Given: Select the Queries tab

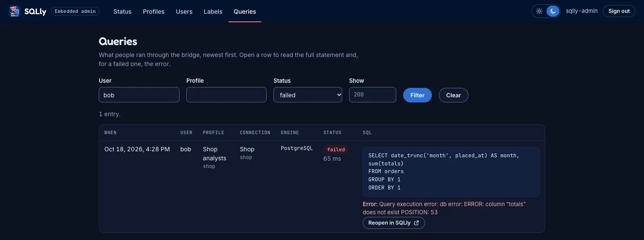Looking at the screenshot, I should pyautogui.click(x=245, y=12).
